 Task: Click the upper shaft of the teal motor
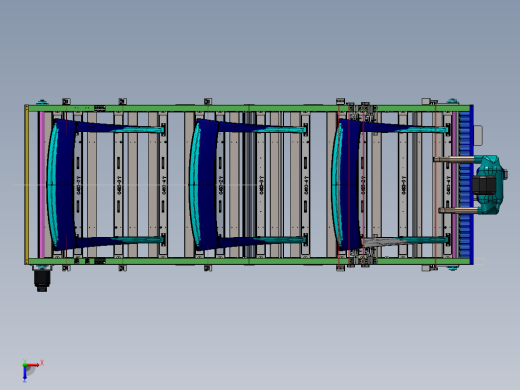454,160
